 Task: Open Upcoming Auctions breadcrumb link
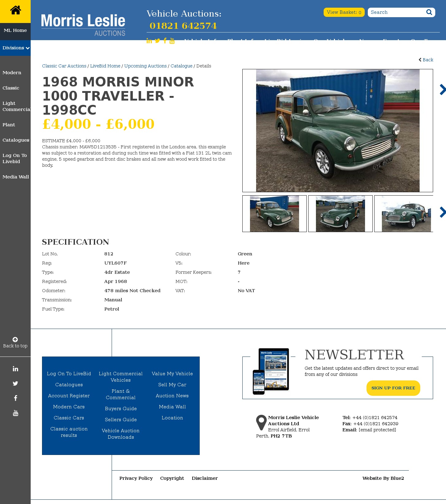click(x=145, y=66)
